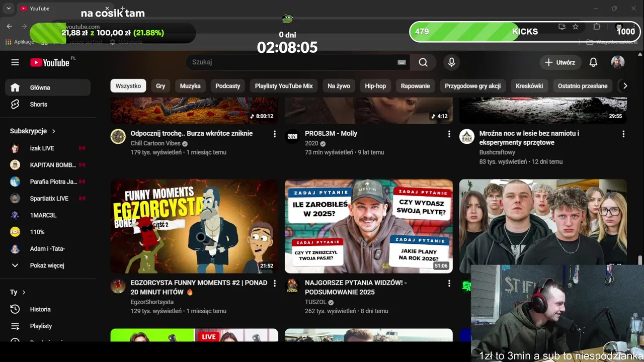Image resolution: width=644 pixels, height=362 pixels.
Task: Open PRO8L3M - Molly video title
Action: (x=331, y=133)
